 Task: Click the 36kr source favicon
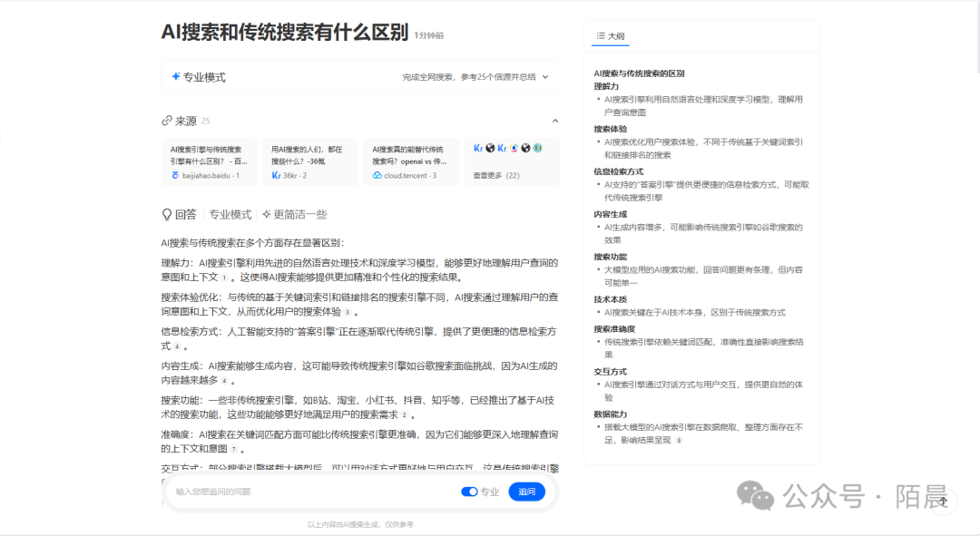(x=276, y=176)
